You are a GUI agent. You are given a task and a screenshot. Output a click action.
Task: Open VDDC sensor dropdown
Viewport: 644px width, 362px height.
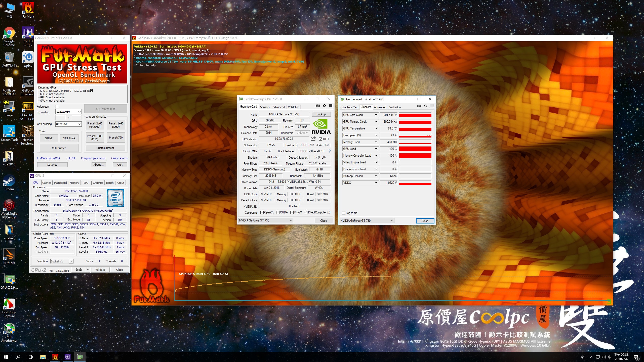(376, 183)
